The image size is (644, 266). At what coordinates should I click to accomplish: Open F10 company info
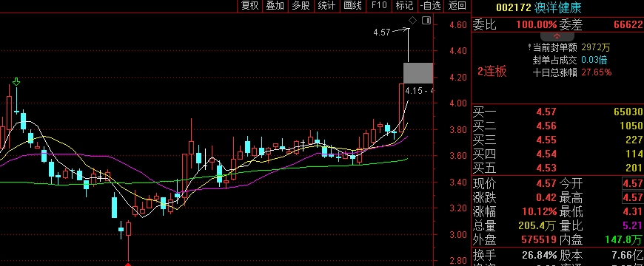coord(379,5)
